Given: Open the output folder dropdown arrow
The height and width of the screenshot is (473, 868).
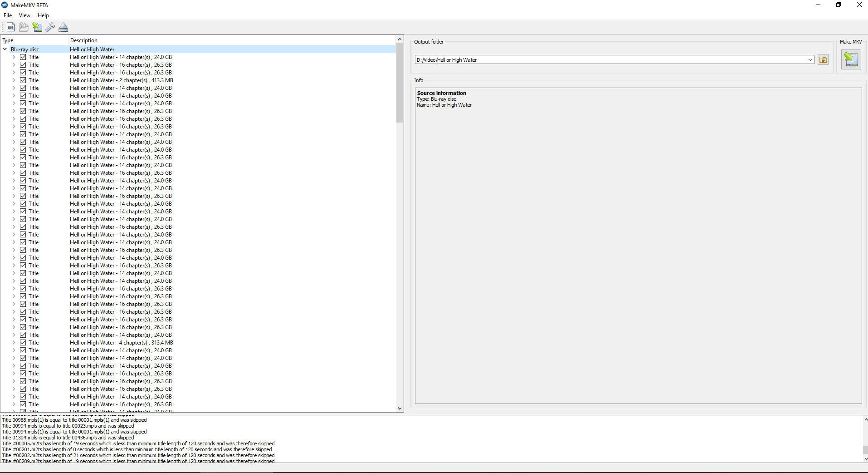Looking at the screenshot, I should [x=810, y=60].
